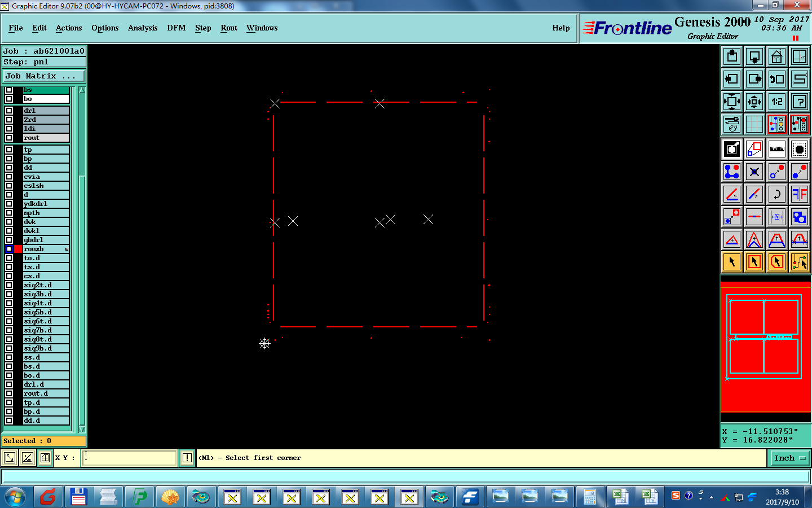Select the layer name sig5b.d
The image size is (812, 508).
coord(46,312)
